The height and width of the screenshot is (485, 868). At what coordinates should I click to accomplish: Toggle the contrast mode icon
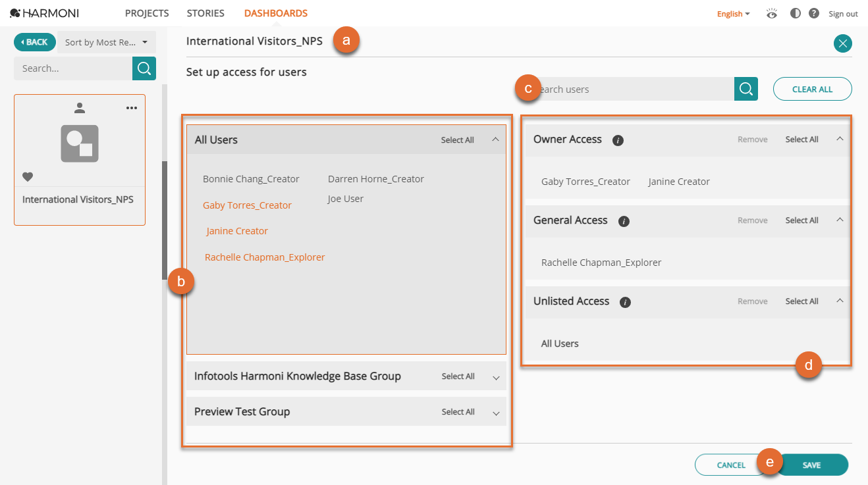[x=795, y=13]
